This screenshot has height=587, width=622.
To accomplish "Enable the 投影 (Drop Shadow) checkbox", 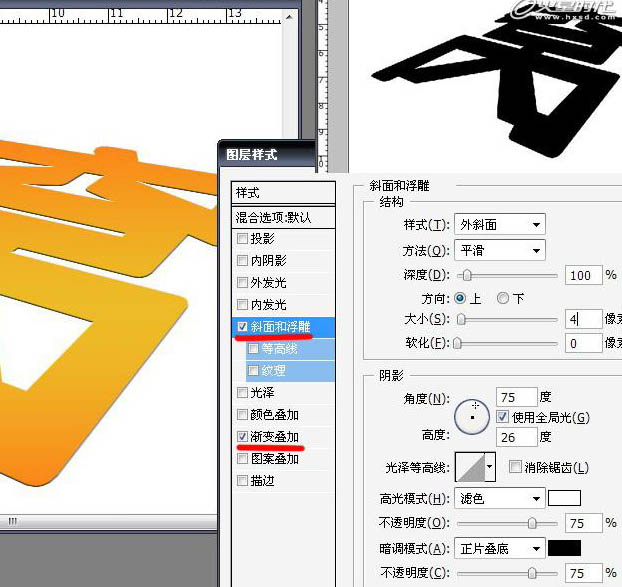I will (x=243, y=239).
